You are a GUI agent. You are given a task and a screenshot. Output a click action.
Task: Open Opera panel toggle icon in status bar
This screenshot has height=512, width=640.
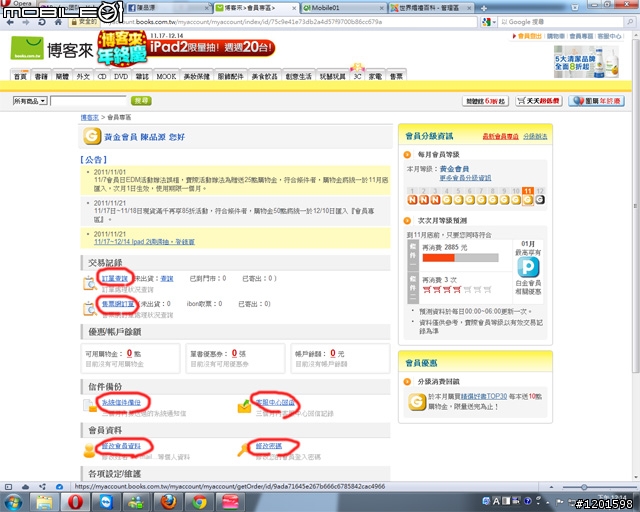(9, 486)
